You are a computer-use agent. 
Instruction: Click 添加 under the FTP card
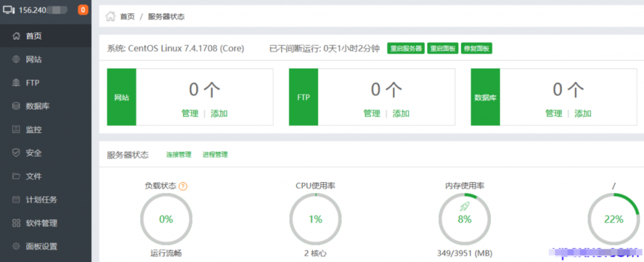(x=401, y=114)
